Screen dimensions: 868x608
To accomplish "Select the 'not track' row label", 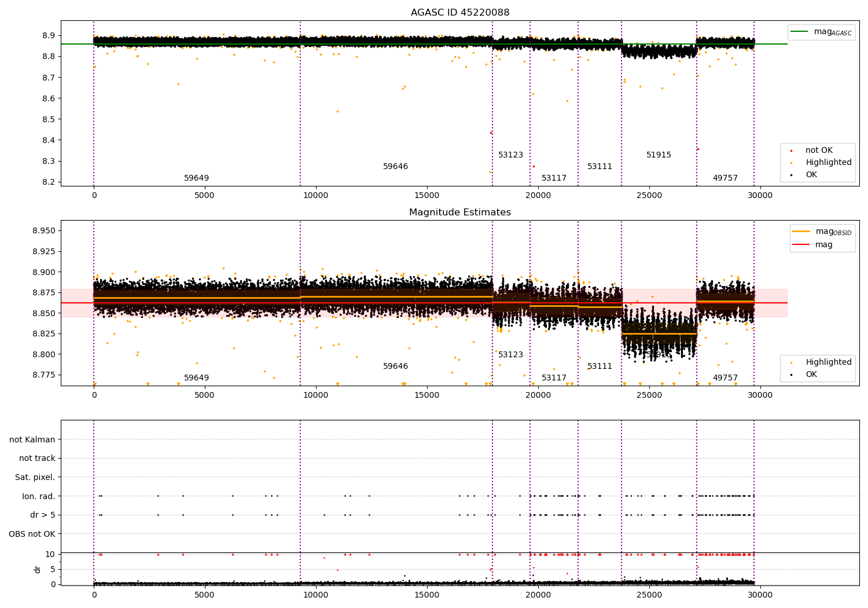I will coord(37,458).
